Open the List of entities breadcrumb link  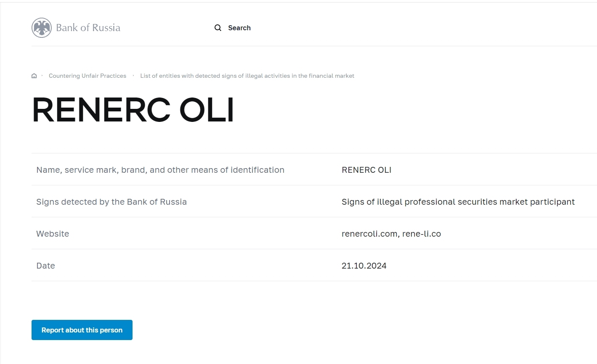(x=247, y=76)
